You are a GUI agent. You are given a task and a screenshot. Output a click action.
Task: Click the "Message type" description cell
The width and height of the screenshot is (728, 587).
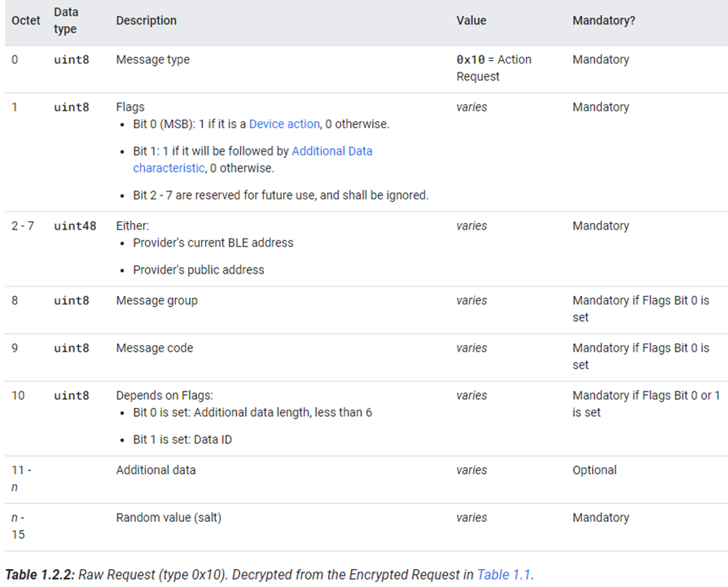point(152,59)
